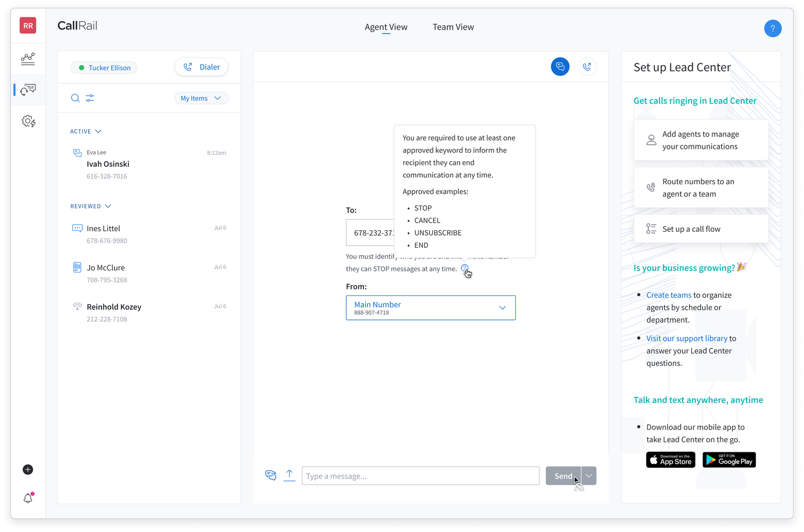Screen dimensions: 804x532
Task: Click the search icon above the conversation list
Action: click(x=75, y=98)
